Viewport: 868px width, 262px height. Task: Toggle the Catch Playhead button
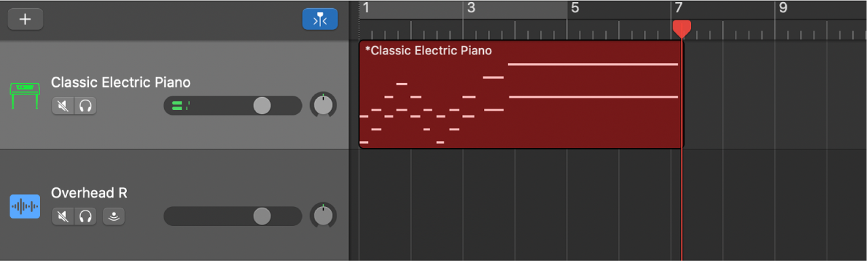pyautogui.click(x=320, y=19)
